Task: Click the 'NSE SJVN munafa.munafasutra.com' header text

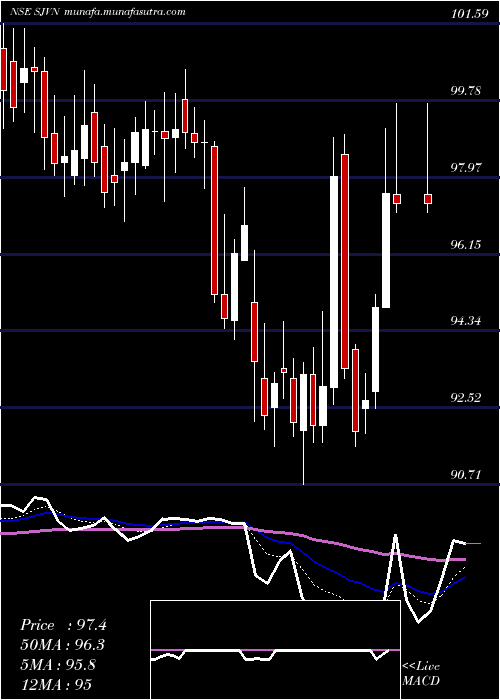Action: point(98,12)
